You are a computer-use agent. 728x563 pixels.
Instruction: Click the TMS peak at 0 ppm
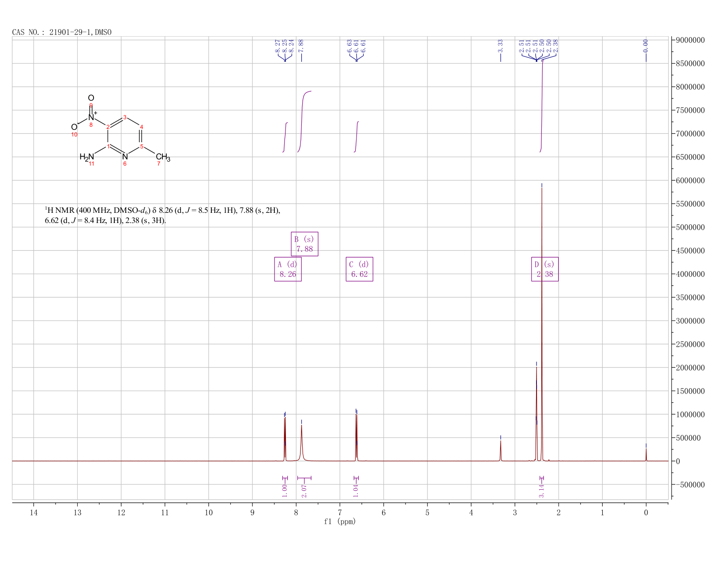pyautogui.click(x=646, y=455)
